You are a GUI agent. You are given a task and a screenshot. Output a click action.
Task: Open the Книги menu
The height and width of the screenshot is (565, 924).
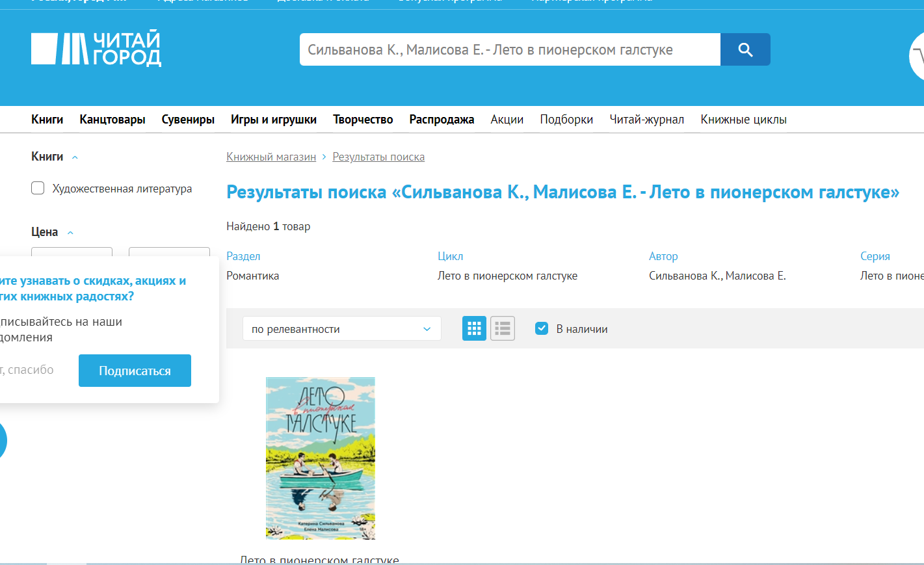[47, 120]
